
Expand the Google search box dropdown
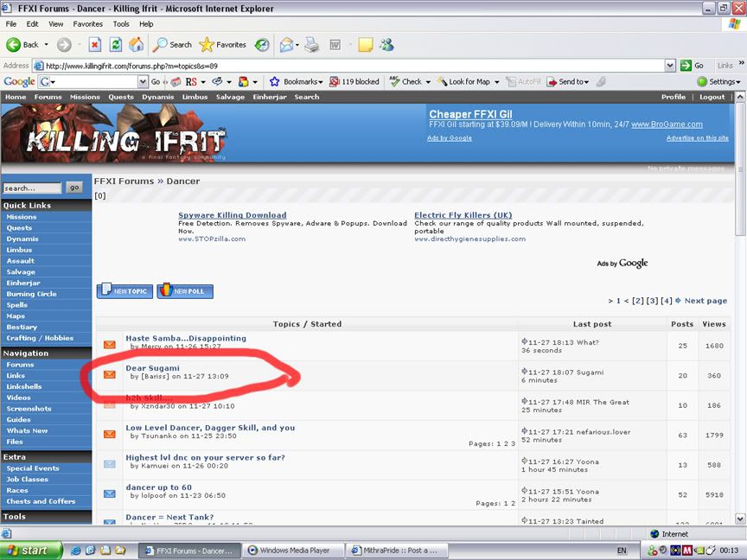[143, 82]
